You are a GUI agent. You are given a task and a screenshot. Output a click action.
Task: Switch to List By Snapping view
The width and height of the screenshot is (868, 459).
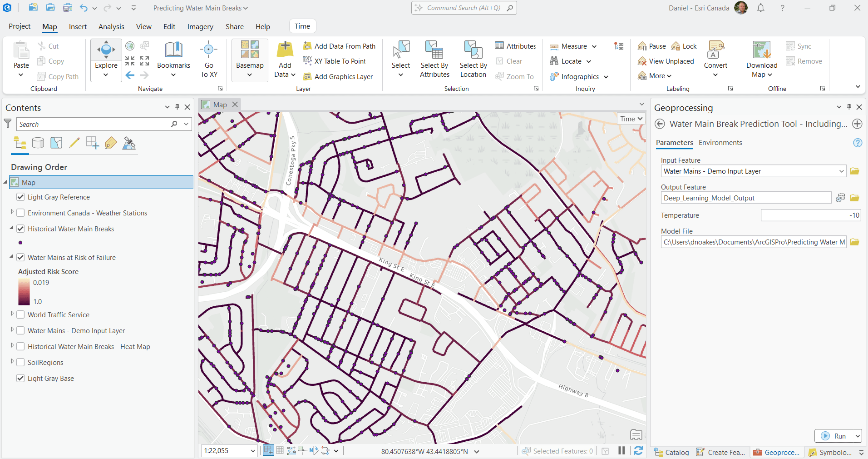[x=93, y=143]
